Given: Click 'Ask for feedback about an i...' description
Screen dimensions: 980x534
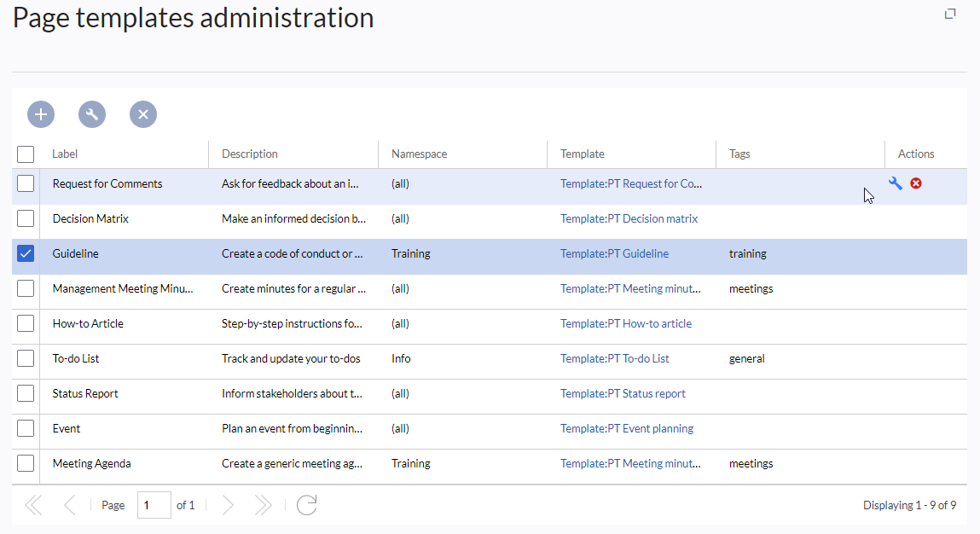Looking at the screenshot, I should pos(291,183).
